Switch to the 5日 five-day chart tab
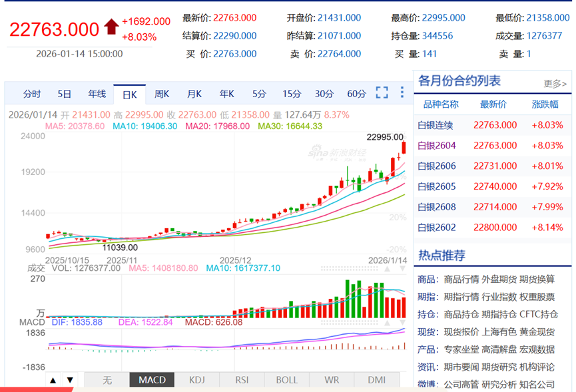 click(x=63, y=94)
